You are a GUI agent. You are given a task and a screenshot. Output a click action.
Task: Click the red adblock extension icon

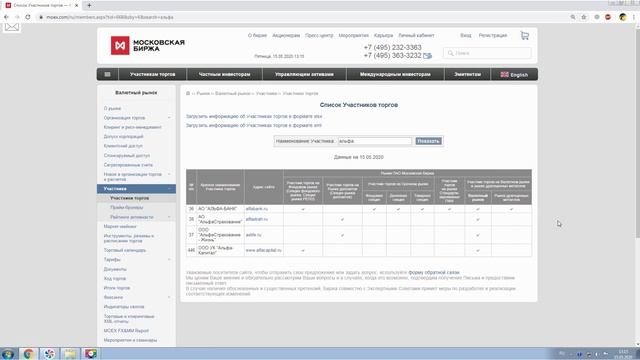click(x=608, y=17)
